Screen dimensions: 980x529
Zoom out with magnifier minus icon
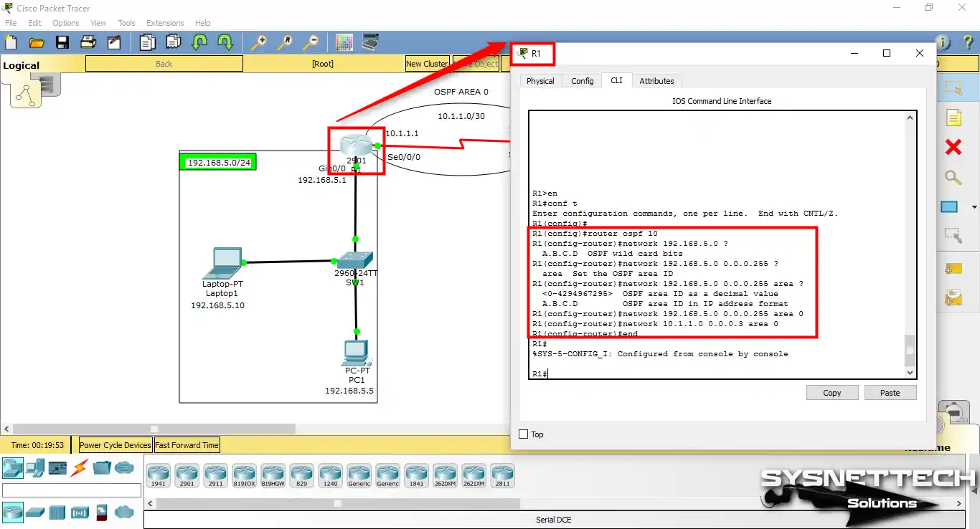click(311, 43)
